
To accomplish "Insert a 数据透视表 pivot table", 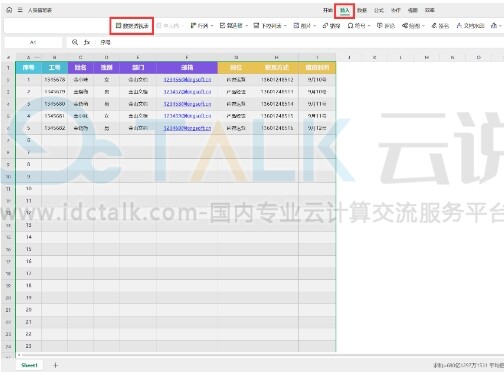I will coord(132,26).
